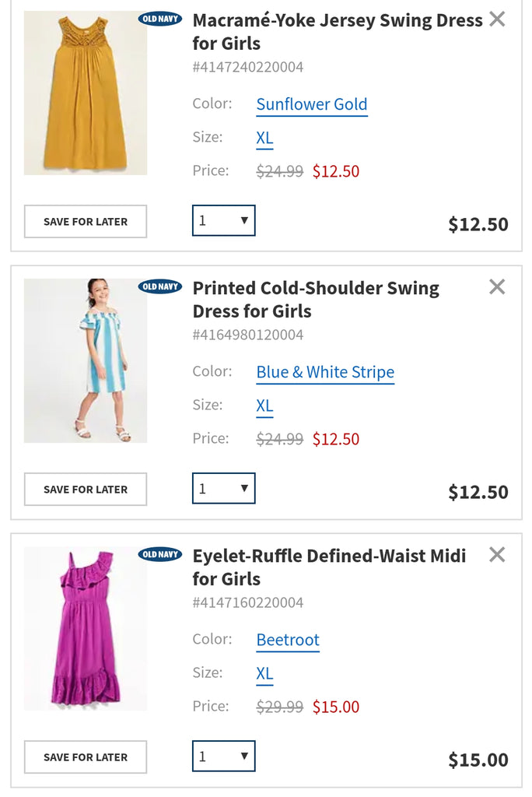Open quantity dropdown for Beetroot dress
The image size is (532, 797).
223,757
